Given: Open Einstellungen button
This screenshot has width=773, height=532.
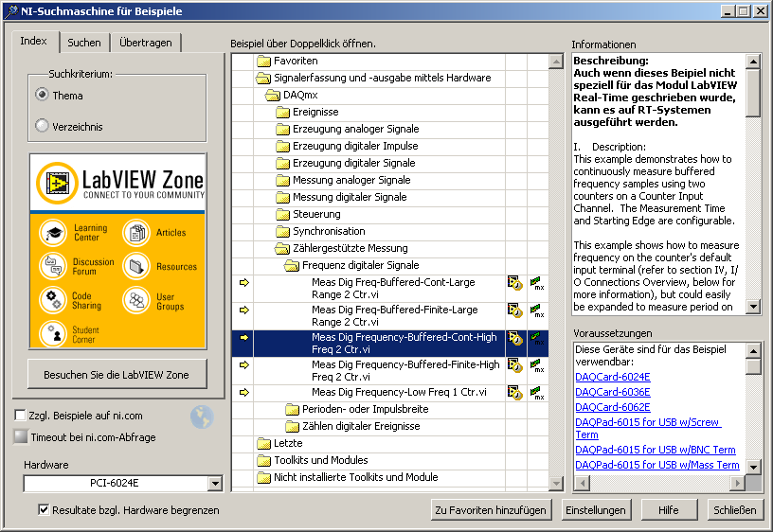Looking at the screenshot, I should pyautogui.click(x=596, y=510).
